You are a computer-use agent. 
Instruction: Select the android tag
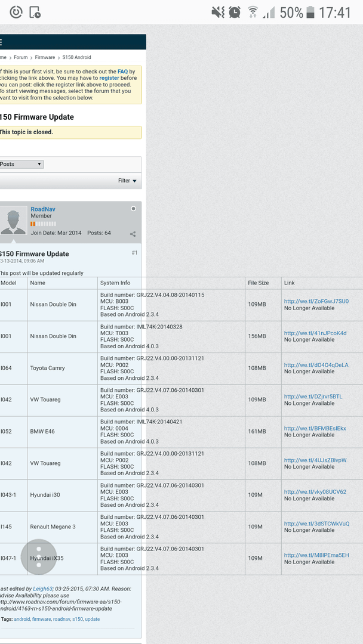click(21, 620)
